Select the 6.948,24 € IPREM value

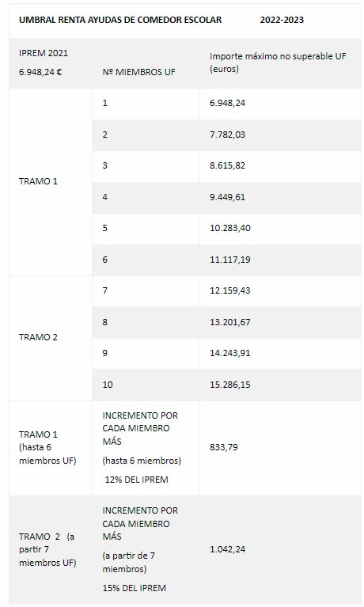(40, 72)
